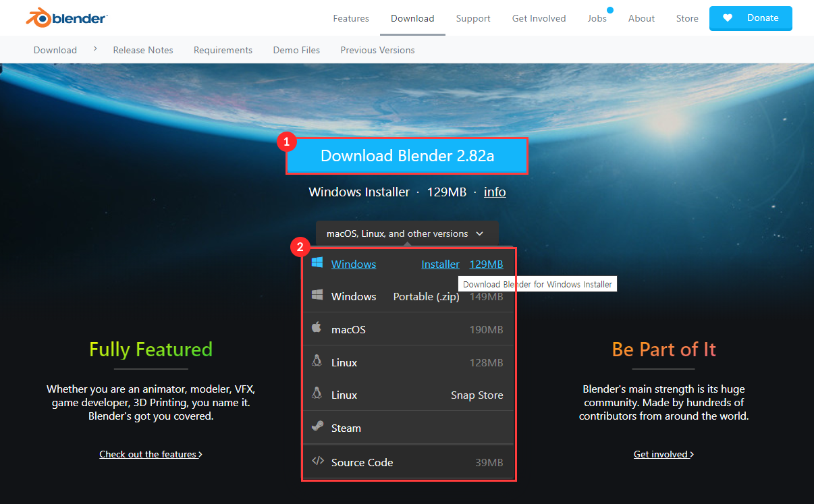Click the Installer link in dropdown
Image resolution: width=814 pixels, height=504 pixels.
(440, 264)
